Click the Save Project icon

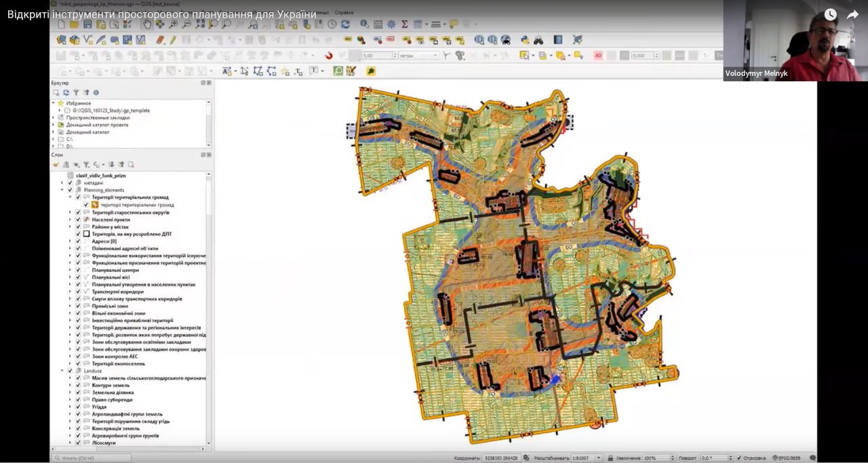[88, 24]
